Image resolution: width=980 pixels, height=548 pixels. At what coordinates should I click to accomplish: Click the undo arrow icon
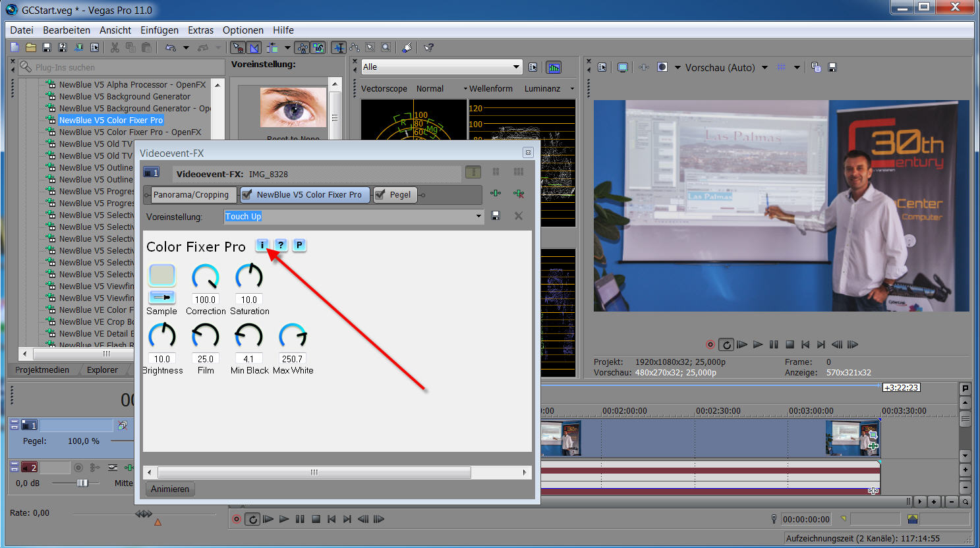[x=171, y=47]
